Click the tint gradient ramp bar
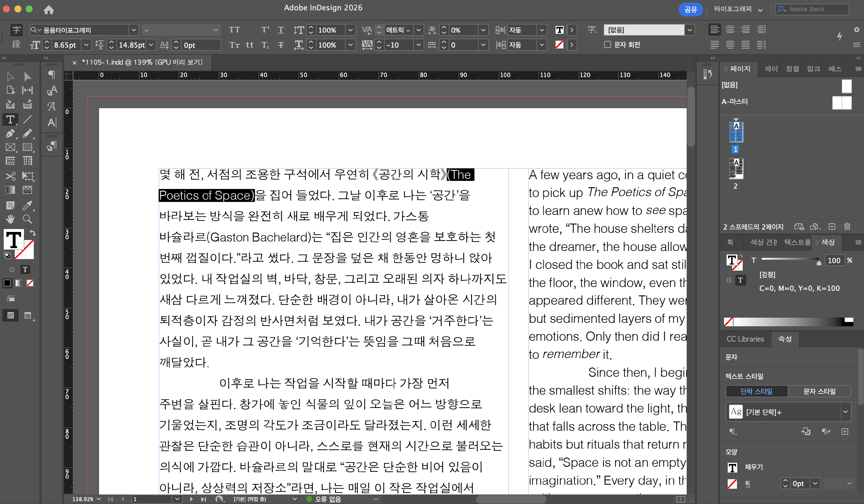 [789, 321]
